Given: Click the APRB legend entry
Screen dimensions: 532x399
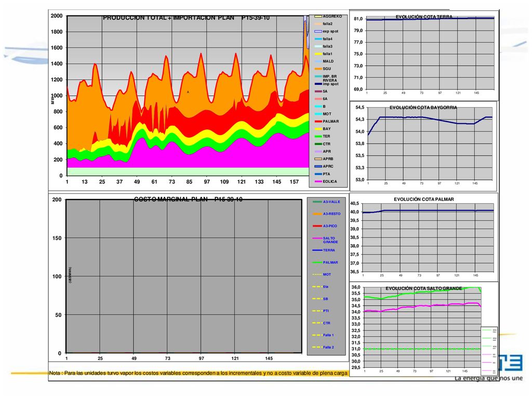Looking at the screenshot, I should pyautogui.click(x=324, y=159).
